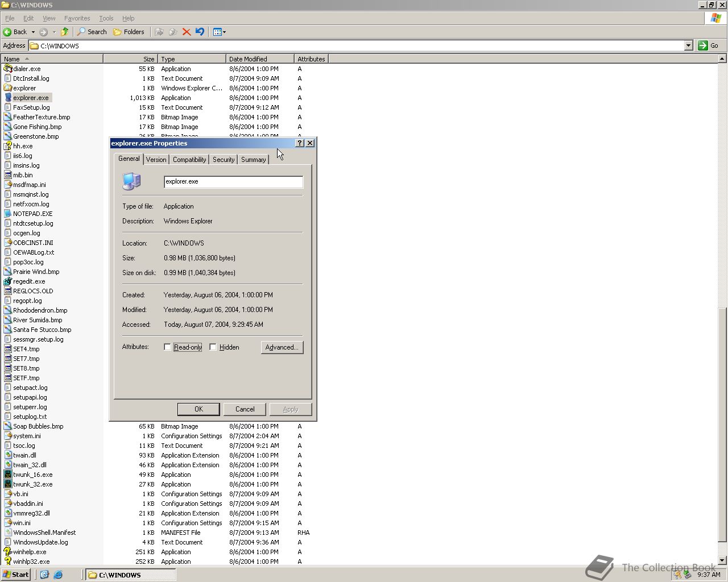Select the twunk_16.exe icon
Viewport: 728px width, 582px height.
click(x=8, y=475)
